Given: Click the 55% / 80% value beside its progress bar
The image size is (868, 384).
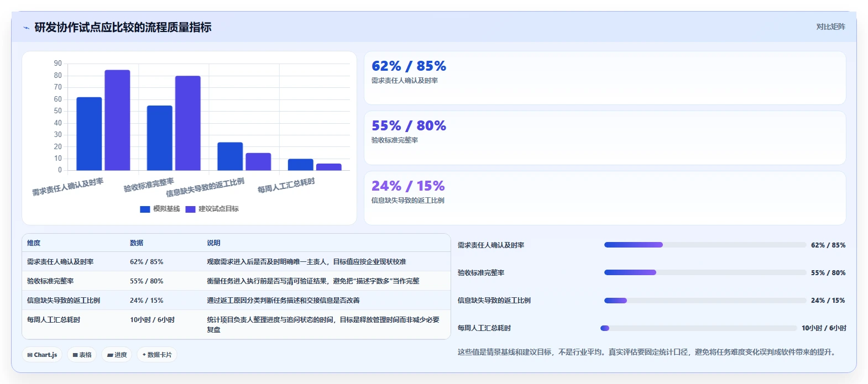Looking at the screenshot, I should (828, 273).
